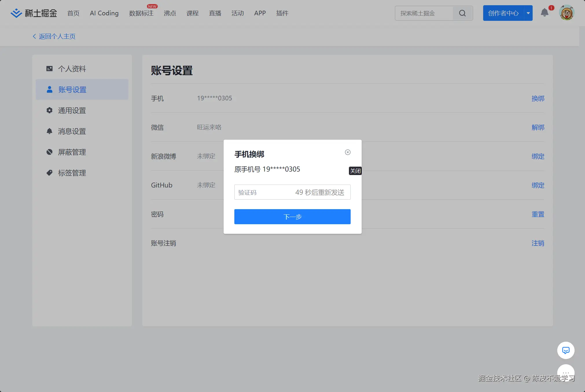
Task: Select the 屏蔽管理 block icon
Action: 49,152
